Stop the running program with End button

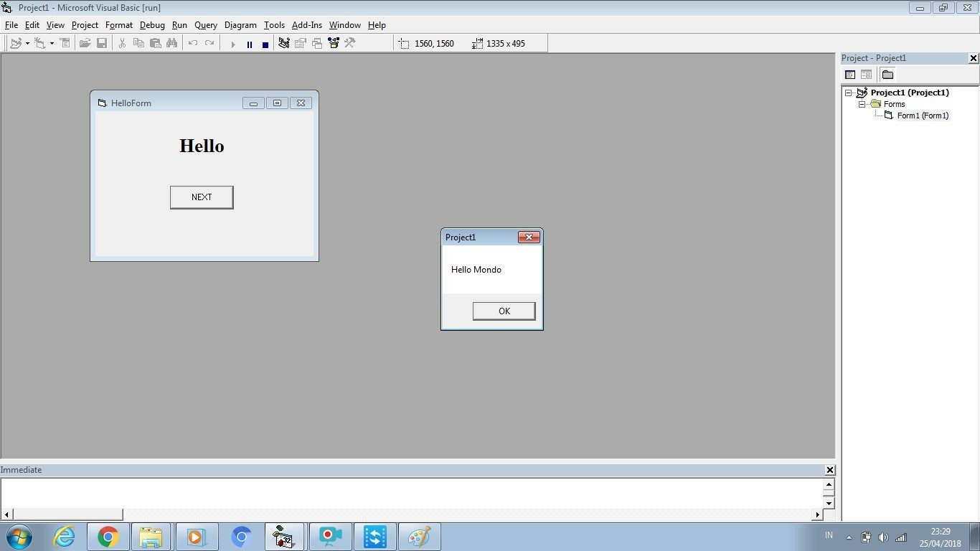point(265,44)
